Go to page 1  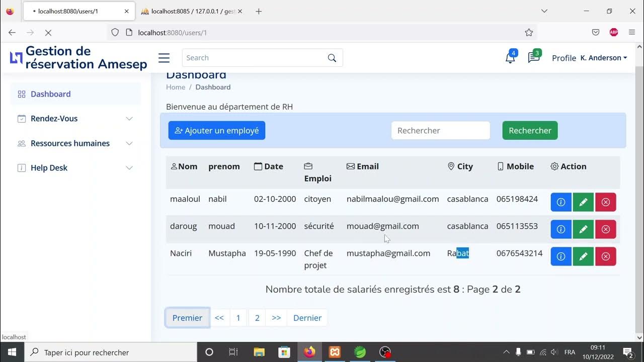(x=238, y=318)
